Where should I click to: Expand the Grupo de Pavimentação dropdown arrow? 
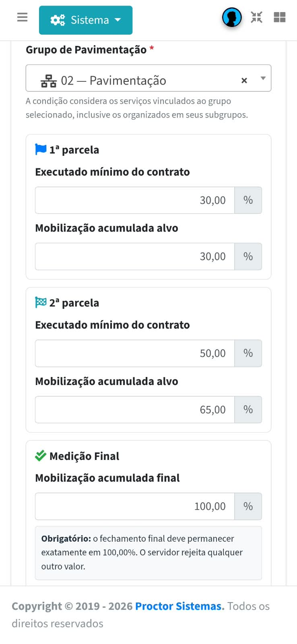click(x=263, y=78)
